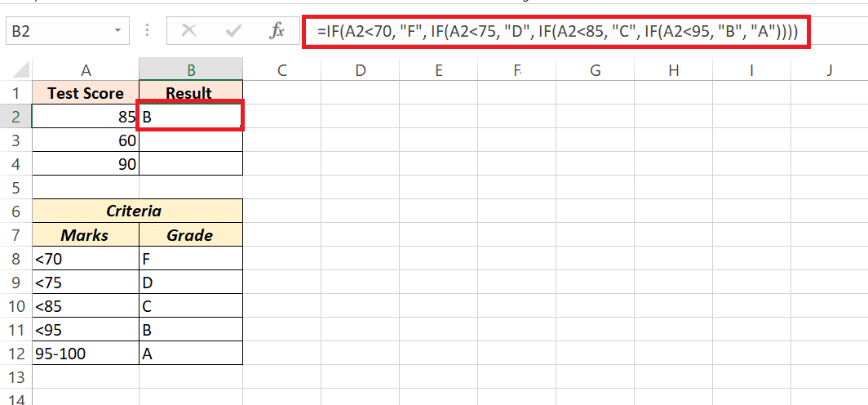Select row 5 header
Screen dimensions: 868x405
(x=16, y=188)
